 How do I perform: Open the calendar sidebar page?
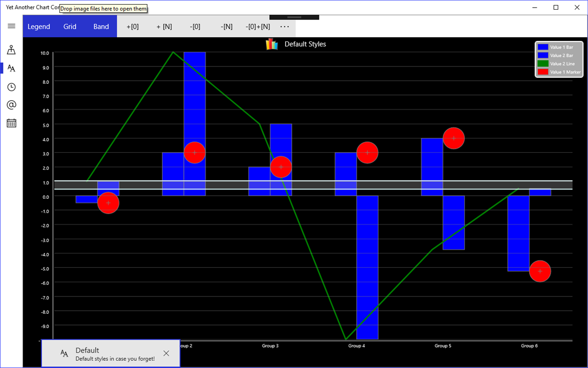coord(11,123)
